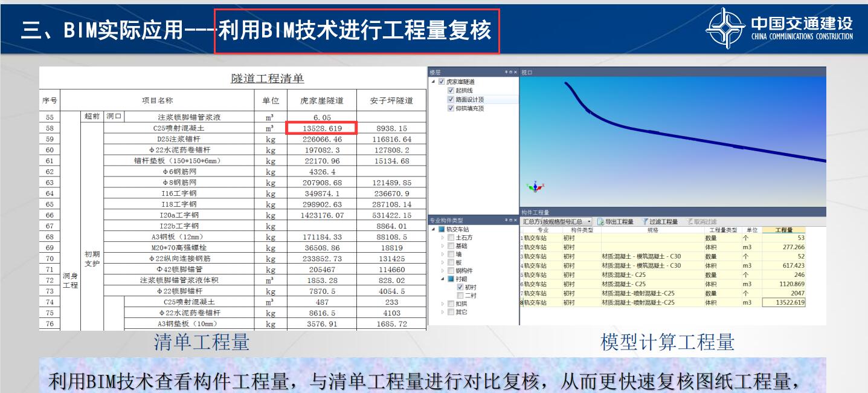Click the 构件类型 column header

pyautogui.click(x=582, y=230)
